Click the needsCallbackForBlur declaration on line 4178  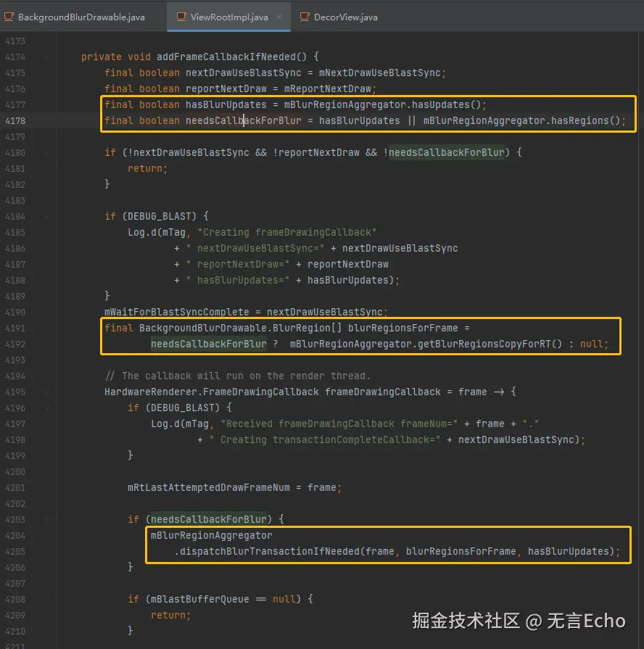point(244,121)
